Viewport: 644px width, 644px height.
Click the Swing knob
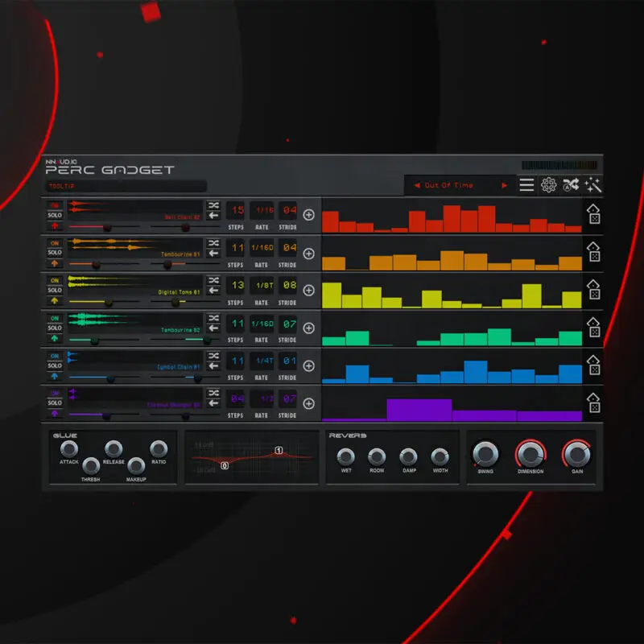click(x=485, y=454)
